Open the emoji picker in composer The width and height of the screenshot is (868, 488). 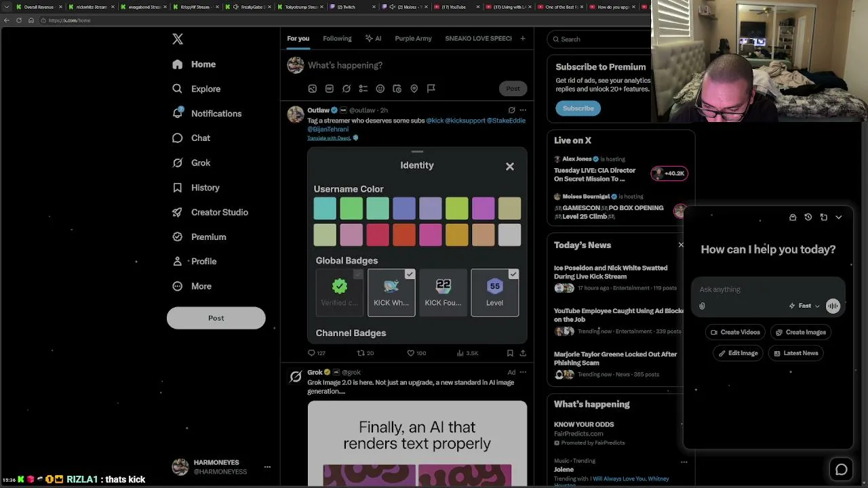[380, 89]
